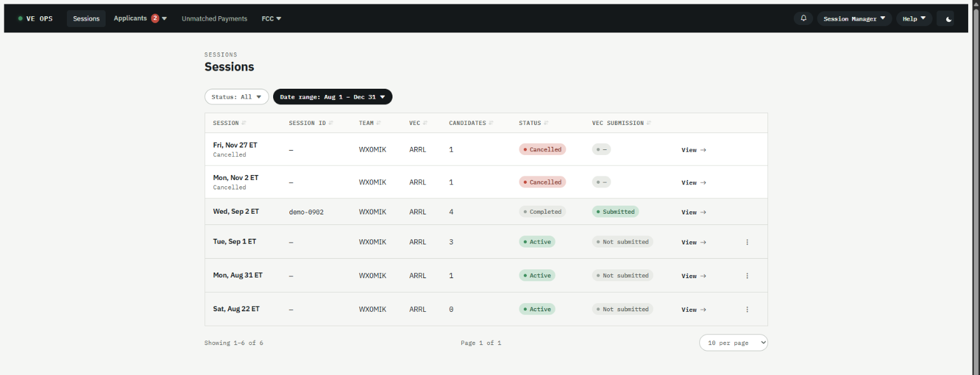Viewport: 980px width, 375px height.
Task: View the Tue, Sep 1 session
Action: pos(694,242)
